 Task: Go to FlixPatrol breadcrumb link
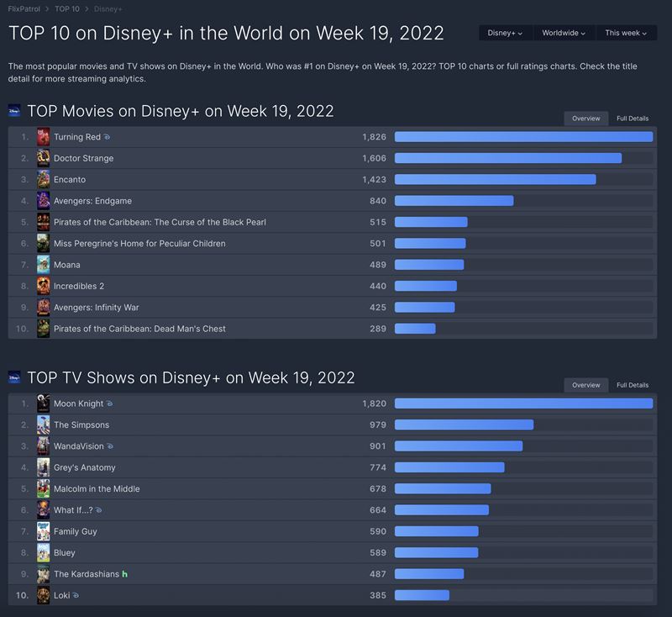pyautogui.click(x=25, y=7)
